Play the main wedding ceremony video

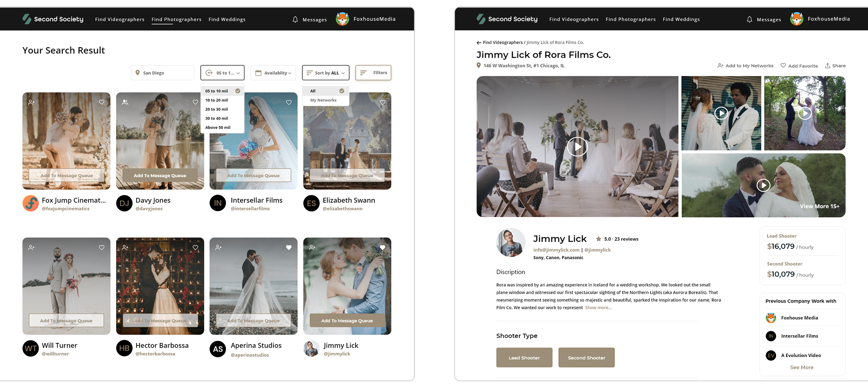[577, 147]
